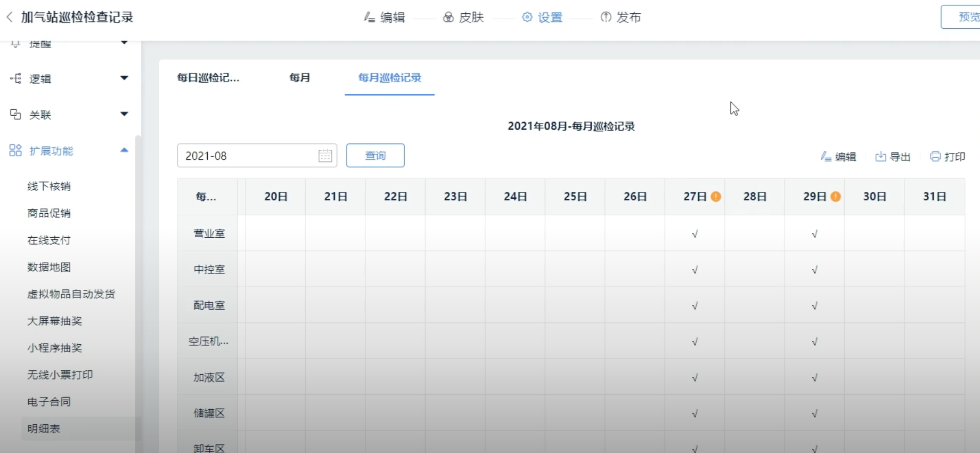Click the 导出 export icon
980x453 pixels.
tap(881, 157)
